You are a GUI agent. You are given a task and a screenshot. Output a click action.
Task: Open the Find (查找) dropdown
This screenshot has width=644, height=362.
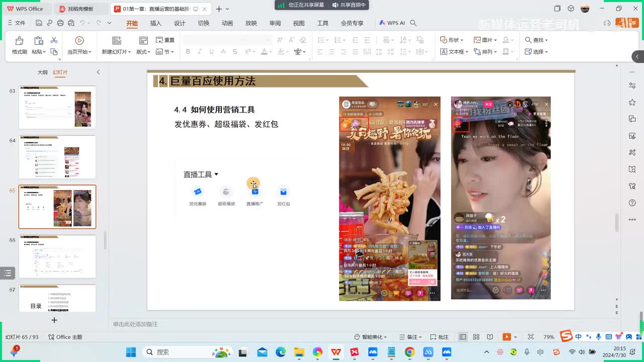536,40
